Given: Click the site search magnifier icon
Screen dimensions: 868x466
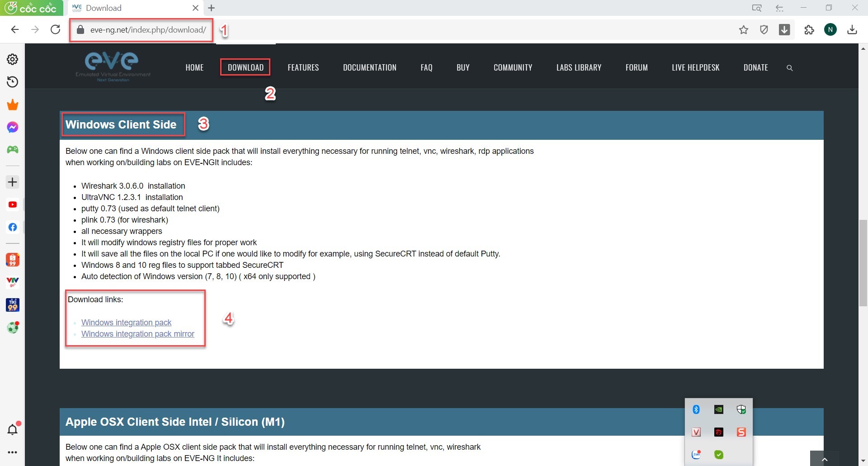Looking at the screenshot, I should (x=790, y=68).
